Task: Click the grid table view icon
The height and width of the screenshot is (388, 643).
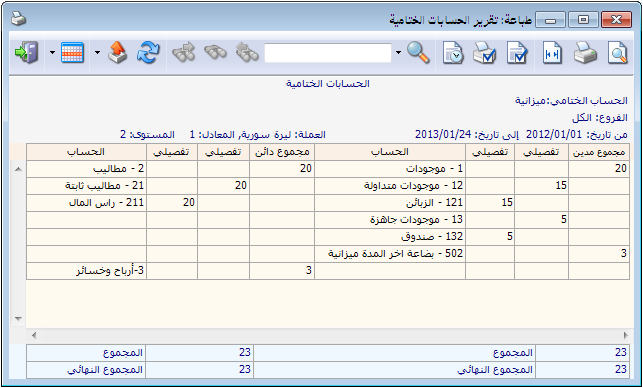Action: coord(73,53)
